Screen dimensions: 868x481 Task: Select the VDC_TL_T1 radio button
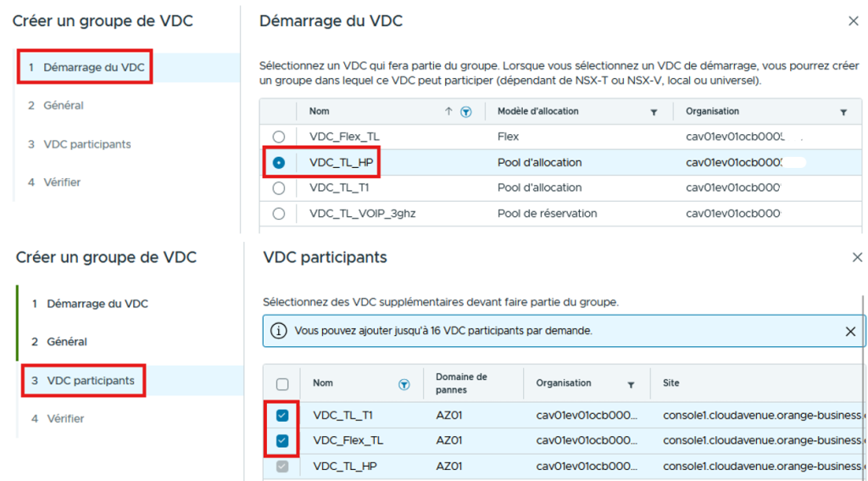pos(279,188)
